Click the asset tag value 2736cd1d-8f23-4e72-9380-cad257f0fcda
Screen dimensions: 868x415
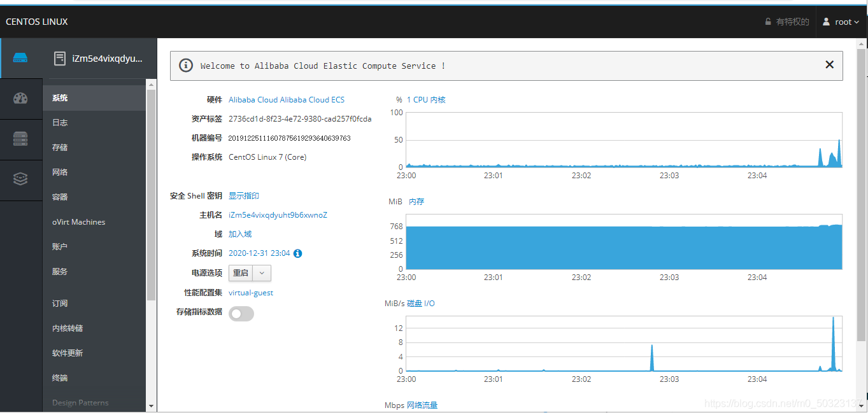(300, 119)
